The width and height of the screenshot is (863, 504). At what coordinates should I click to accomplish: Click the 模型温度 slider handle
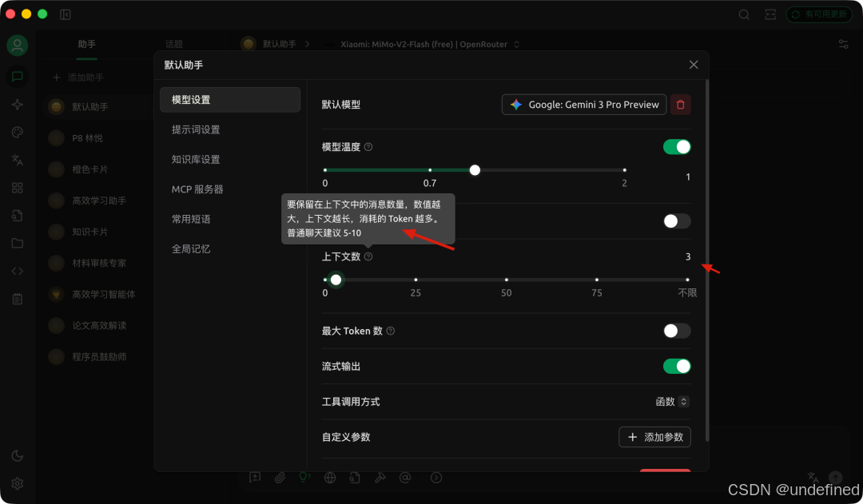tap(475, 170)
